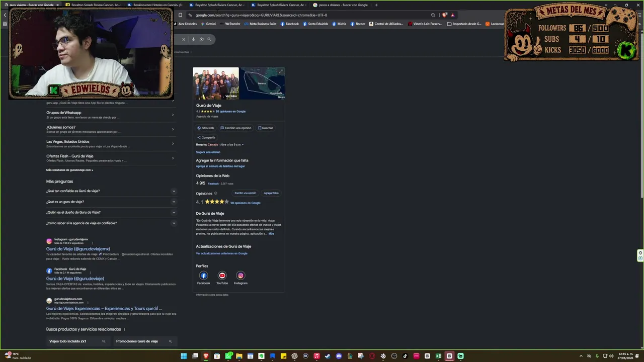Save the place with 'Guardar' button
This screenshot has width=644, height=362.
click(266, 128)
